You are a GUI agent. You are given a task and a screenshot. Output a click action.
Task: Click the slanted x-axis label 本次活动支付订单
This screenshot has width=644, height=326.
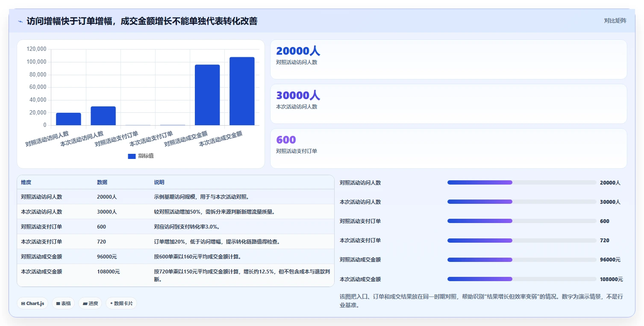[151, 139]
